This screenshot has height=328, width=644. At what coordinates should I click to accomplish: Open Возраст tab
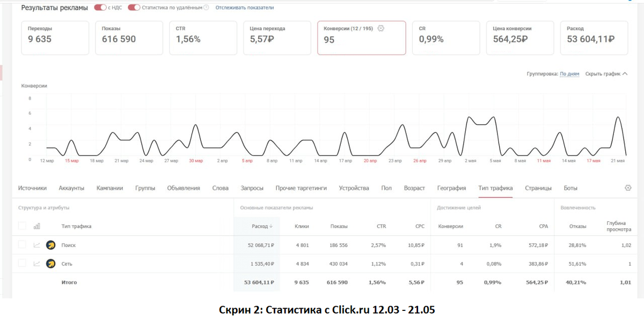pyautogui.click(x=414, y=188)
